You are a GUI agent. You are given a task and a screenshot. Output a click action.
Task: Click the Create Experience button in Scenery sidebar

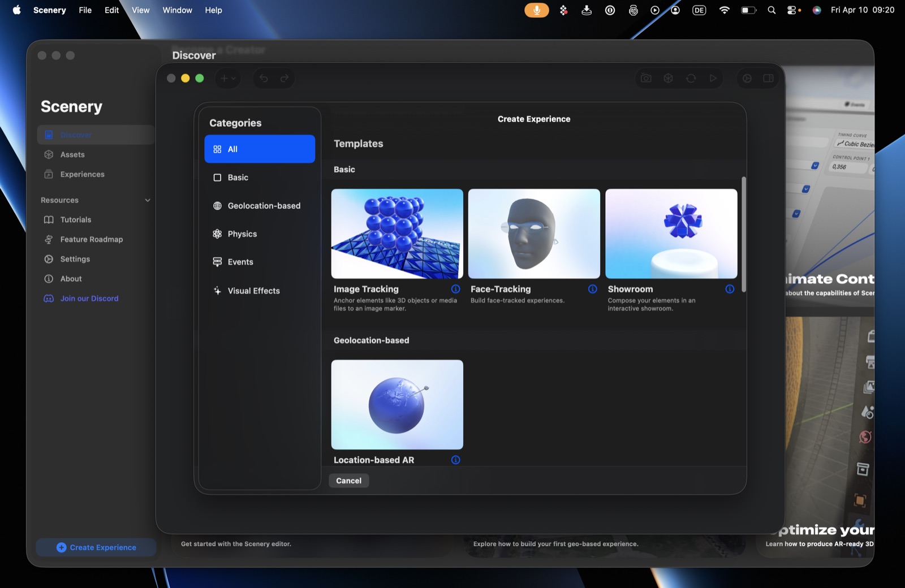click(x=96, y=547)
